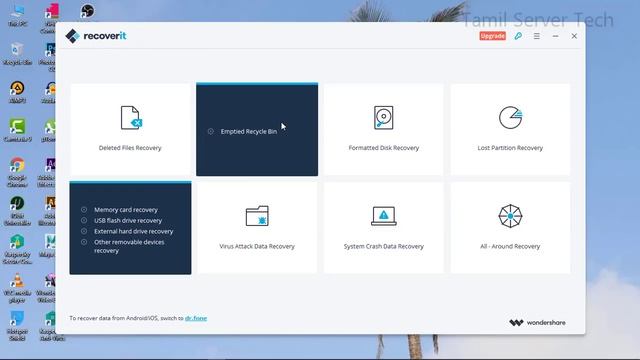Image resolution: width=640 pixels, height=360 pixels.
Task: Close the Recoverit window
Action: pyautogui.click(x=574, y=36)
